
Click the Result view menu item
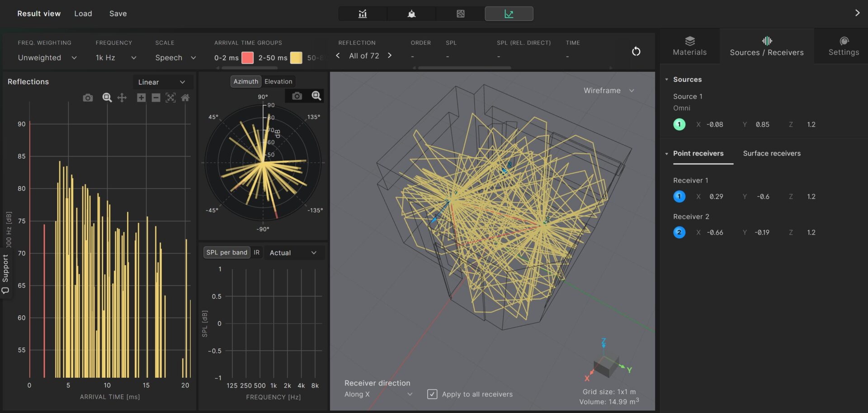(39, 14)
